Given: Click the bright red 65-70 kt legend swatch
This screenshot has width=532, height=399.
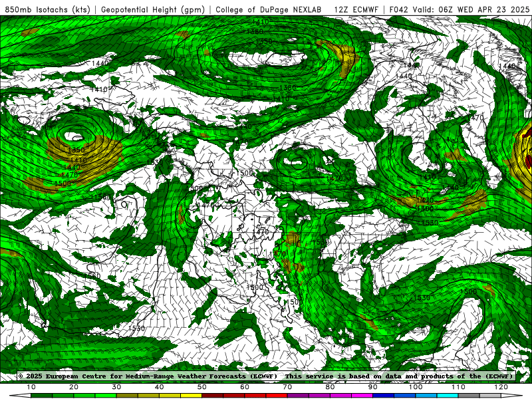Looking at the screenshot, I should point(277,396).
